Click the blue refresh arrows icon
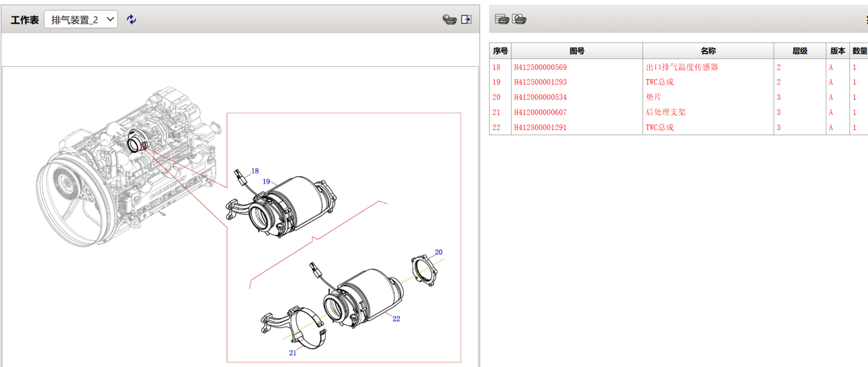Screen dimensions: 868x367 tap(132, 20)
